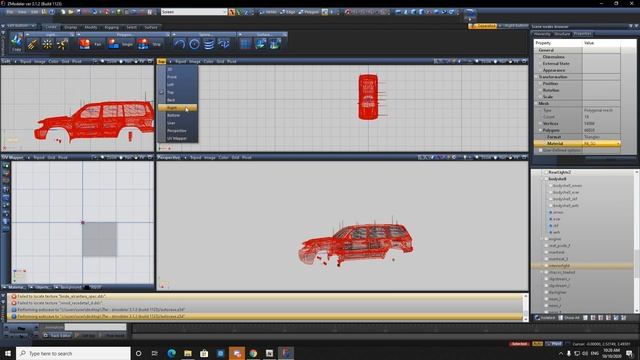Image resolution: width=640 pixels, height=360 pixels.
Task: Click the Show All button
Action: (x=569, y=318)
